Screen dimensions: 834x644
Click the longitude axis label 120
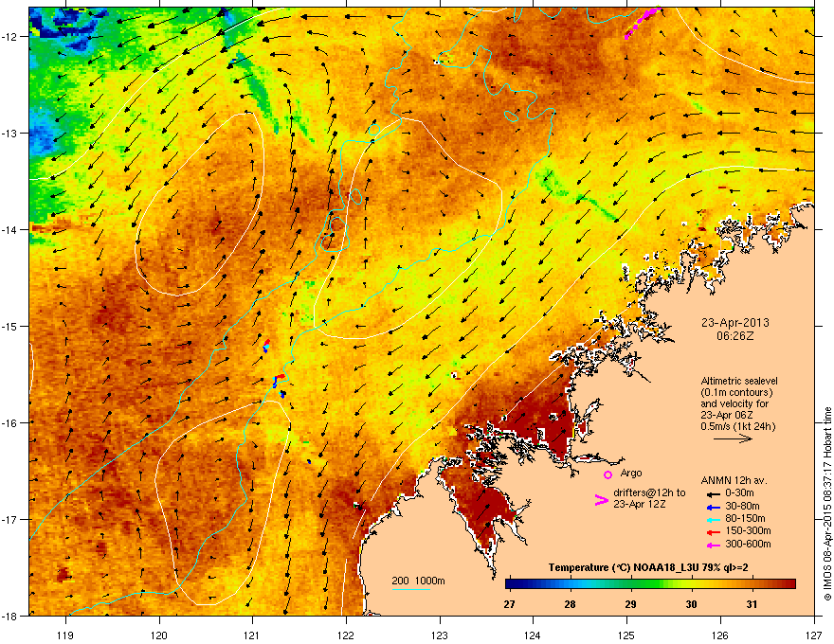159,635
